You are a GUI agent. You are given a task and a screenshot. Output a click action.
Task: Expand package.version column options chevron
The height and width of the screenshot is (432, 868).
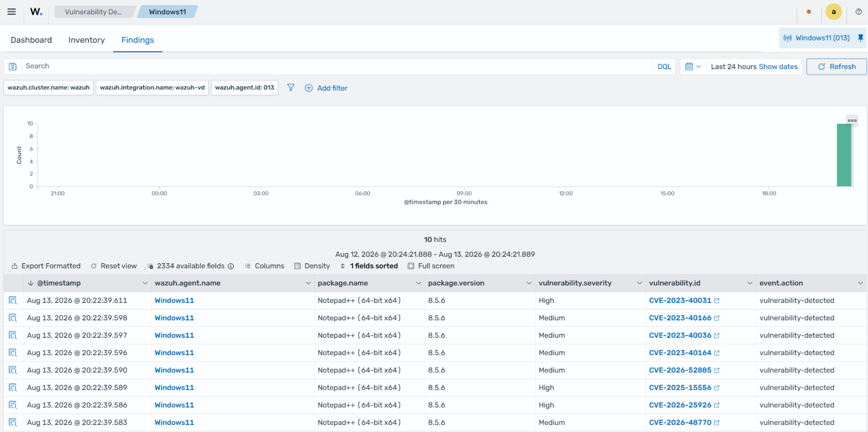(529, 283)
